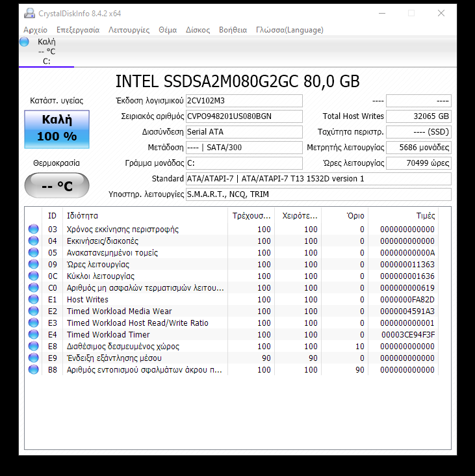Click the ID column header
The height and width of the screenshot is (476, 475).
[52, 215]
